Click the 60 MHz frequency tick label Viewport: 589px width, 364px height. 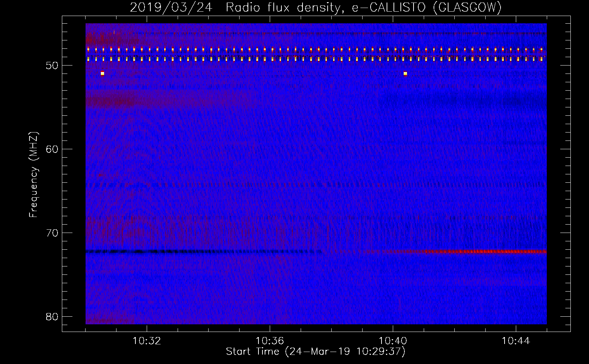click(x=52, y=149)
